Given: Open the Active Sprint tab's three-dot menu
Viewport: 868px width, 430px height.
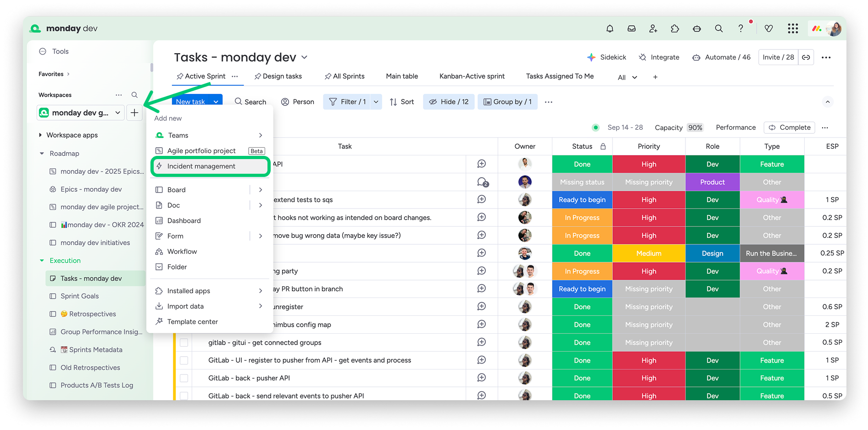Looking at the screenshot, I should 235,76.
